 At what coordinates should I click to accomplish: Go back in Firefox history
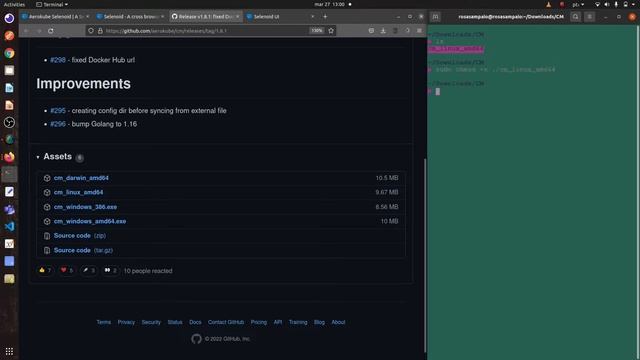(26, 31)
